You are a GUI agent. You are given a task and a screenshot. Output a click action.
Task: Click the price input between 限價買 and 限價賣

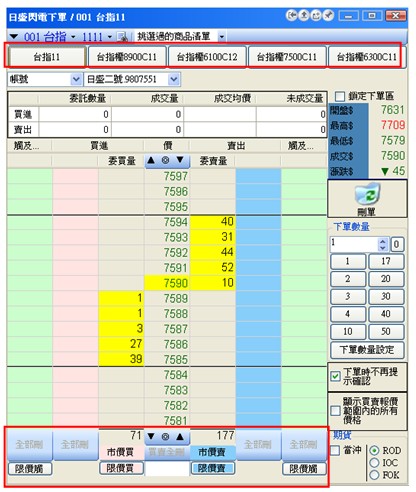coord(167,469)
